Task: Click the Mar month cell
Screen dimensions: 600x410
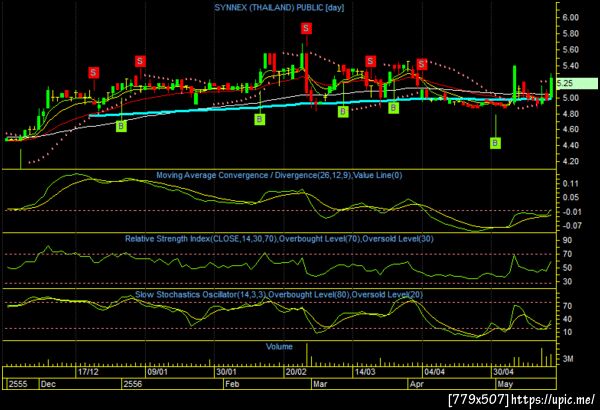Action: (x=359, y=384)
